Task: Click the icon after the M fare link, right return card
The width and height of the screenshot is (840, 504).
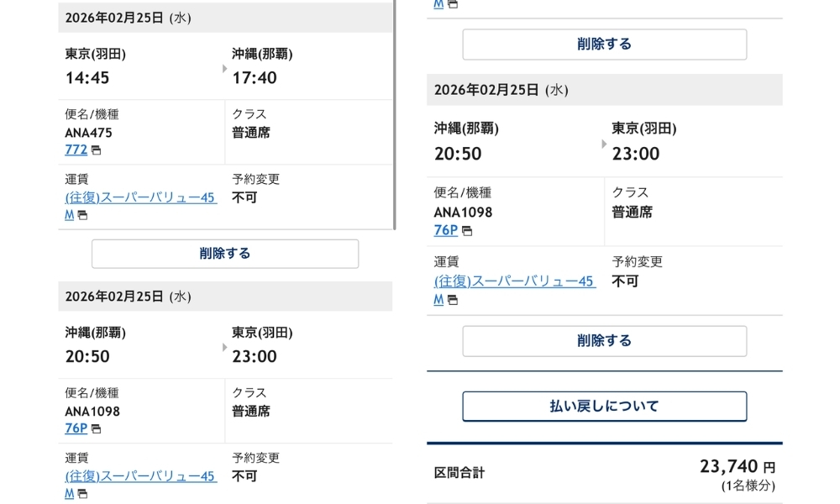Action: coord(452,299)
